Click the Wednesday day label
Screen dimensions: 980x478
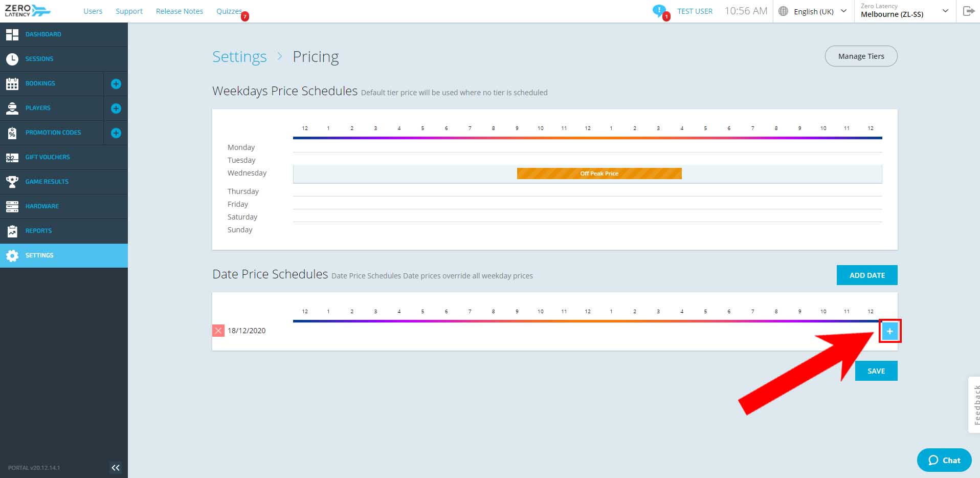[x=247, y=173]
